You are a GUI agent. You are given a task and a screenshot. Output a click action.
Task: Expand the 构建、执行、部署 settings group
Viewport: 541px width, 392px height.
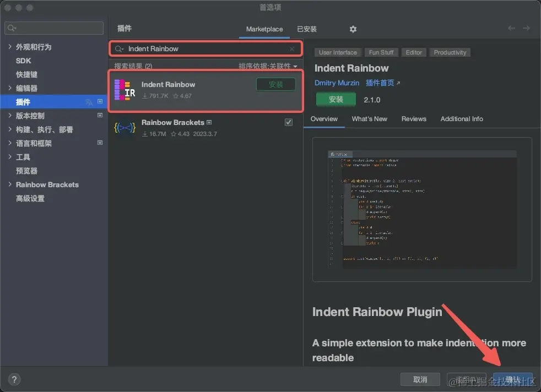coord(10,129)
